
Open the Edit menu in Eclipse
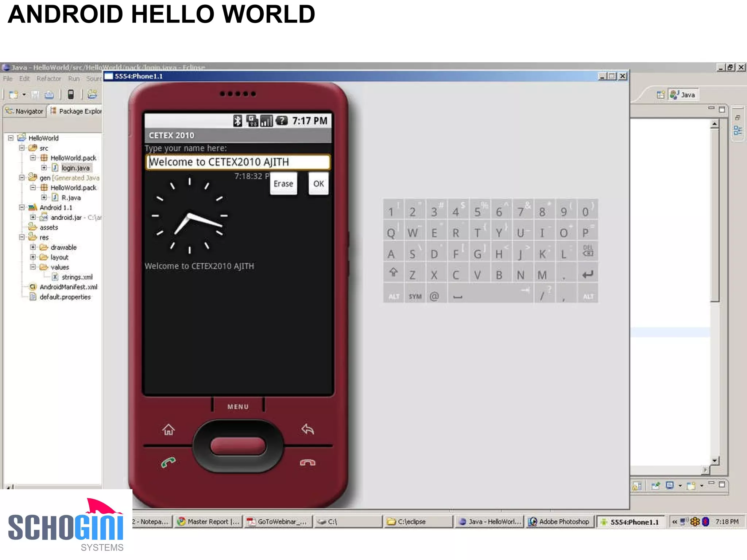click(24, 78)
